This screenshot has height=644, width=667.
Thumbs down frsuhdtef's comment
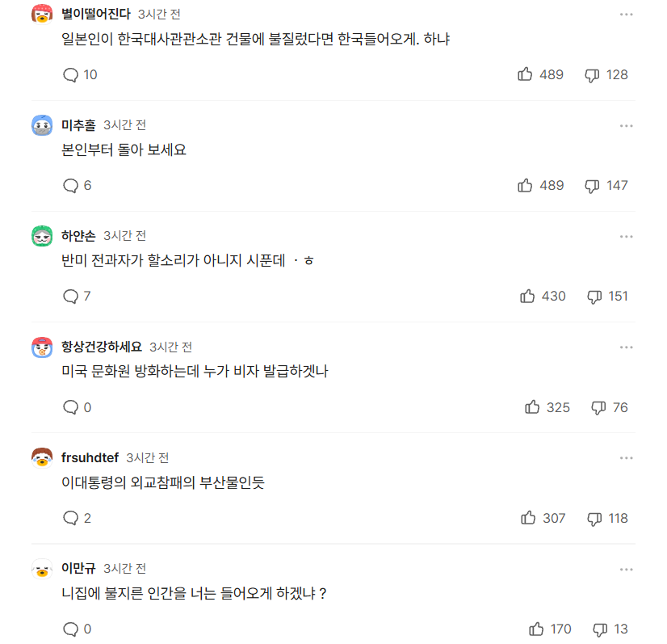coord(594,519)
